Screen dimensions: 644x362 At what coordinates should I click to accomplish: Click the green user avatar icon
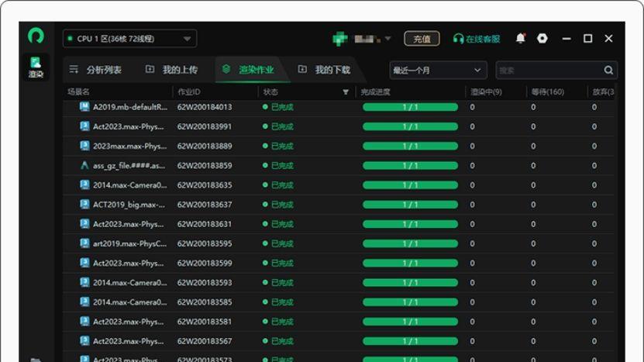point(339,39)
